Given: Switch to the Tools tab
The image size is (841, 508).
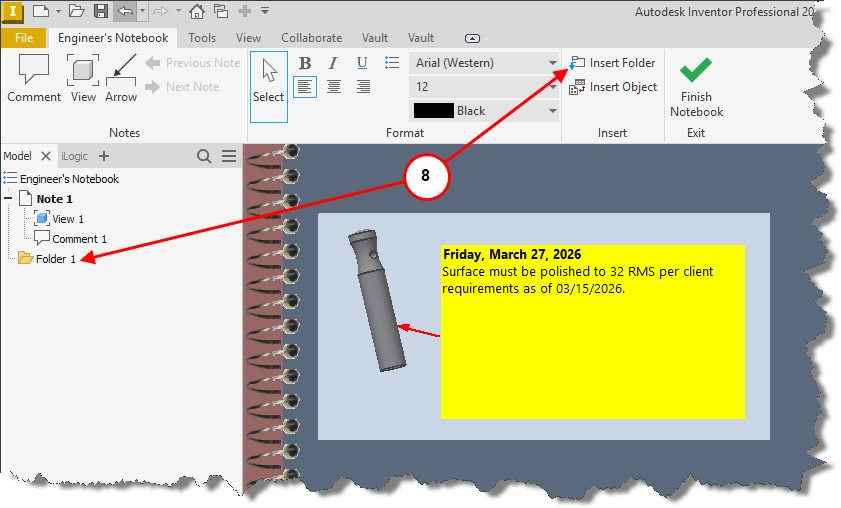Looking at the screenshot, I should tap(202, 38).
